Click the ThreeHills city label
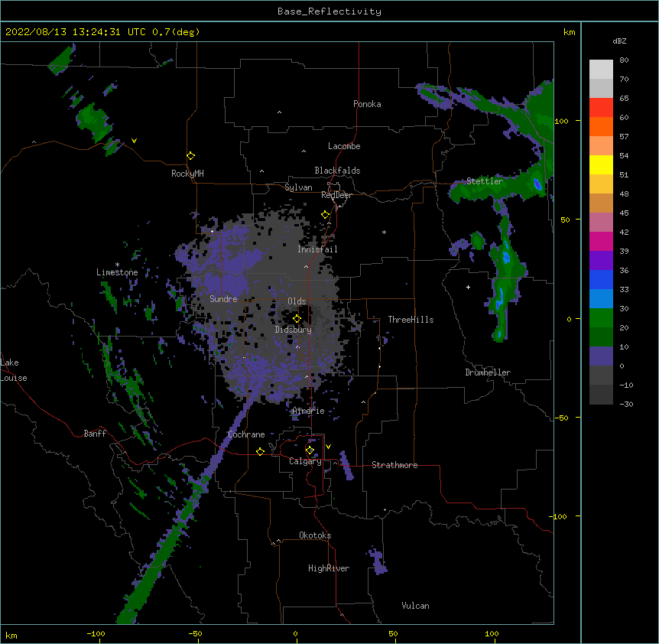659x644 pixels. tap(411, 320)
